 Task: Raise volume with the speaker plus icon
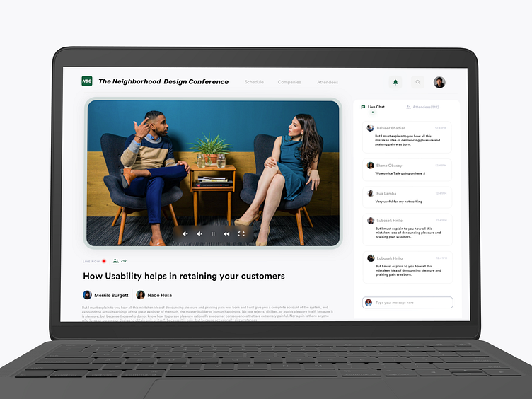tap(185, 233)
